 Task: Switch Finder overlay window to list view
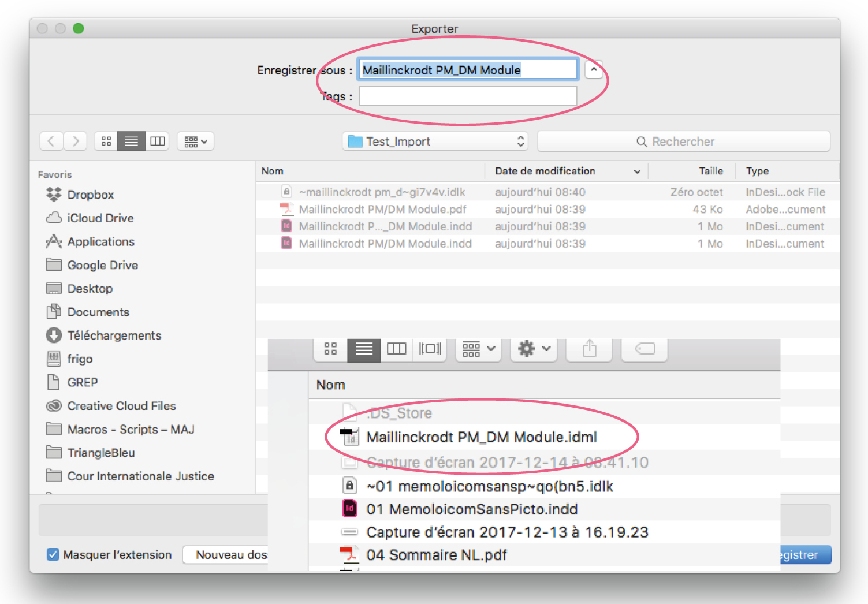click(364, 349)
